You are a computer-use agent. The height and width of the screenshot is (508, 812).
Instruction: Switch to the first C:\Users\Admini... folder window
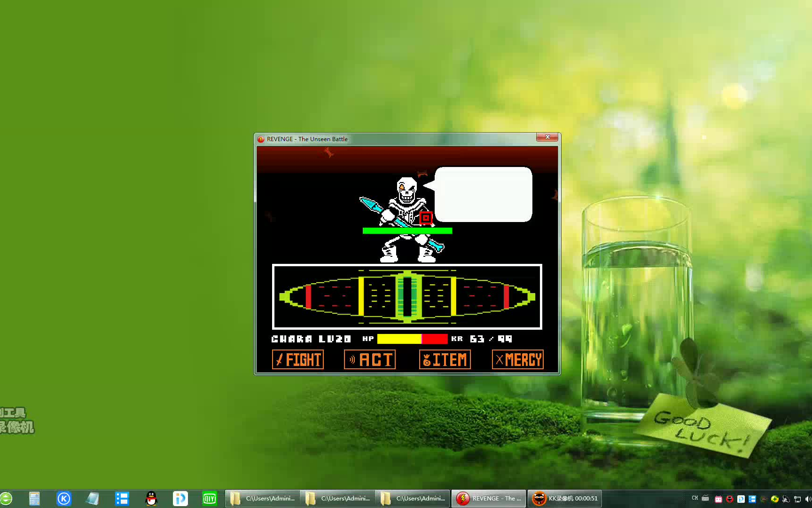pyautogui.click(x=263, y=499)
